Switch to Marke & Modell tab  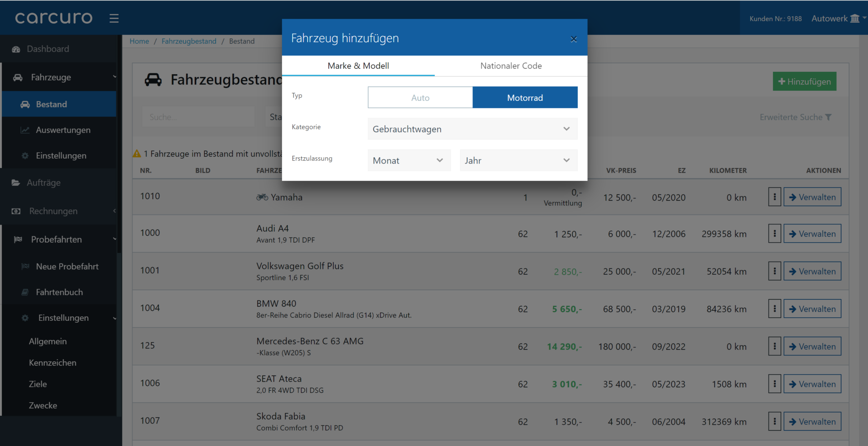pos(358,66)
